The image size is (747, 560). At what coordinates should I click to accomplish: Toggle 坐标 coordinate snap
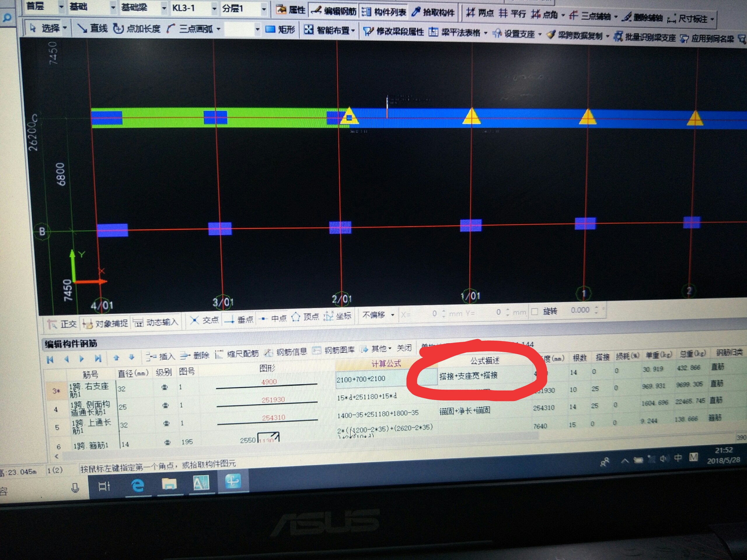[x=338, y=316]
